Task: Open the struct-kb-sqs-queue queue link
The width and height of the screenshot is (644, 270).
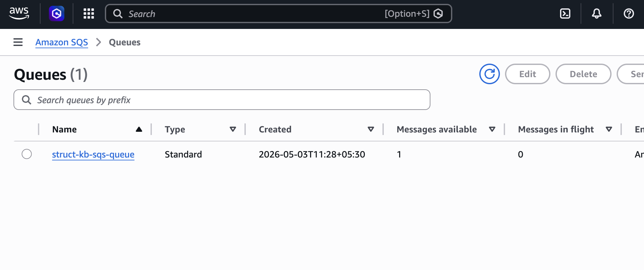Action: coord(93,154)
